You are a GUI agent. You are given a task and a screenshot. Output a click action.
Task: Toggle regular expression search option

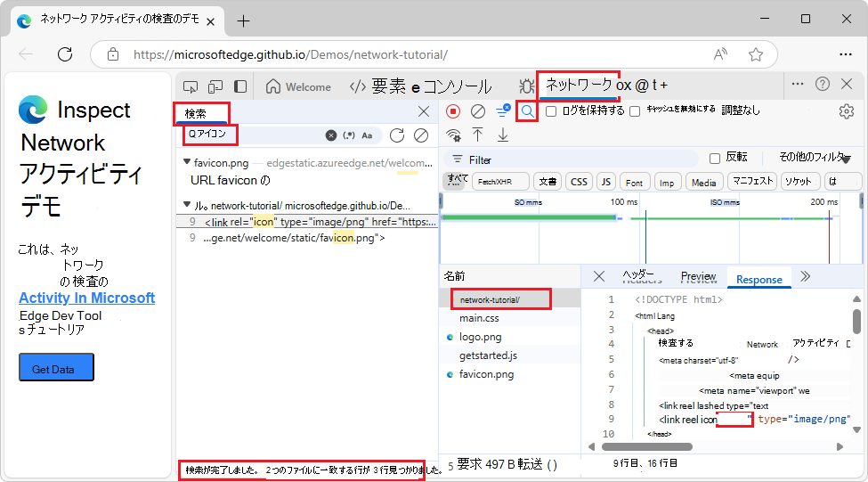click(x=349, y=135)
